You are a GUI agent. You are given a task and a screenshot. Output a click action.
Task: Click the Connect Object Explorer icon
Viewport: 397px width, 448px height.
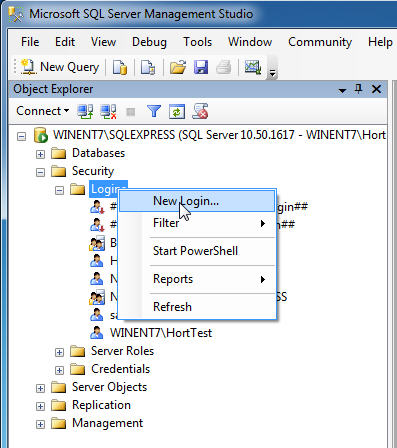point(85,111)
